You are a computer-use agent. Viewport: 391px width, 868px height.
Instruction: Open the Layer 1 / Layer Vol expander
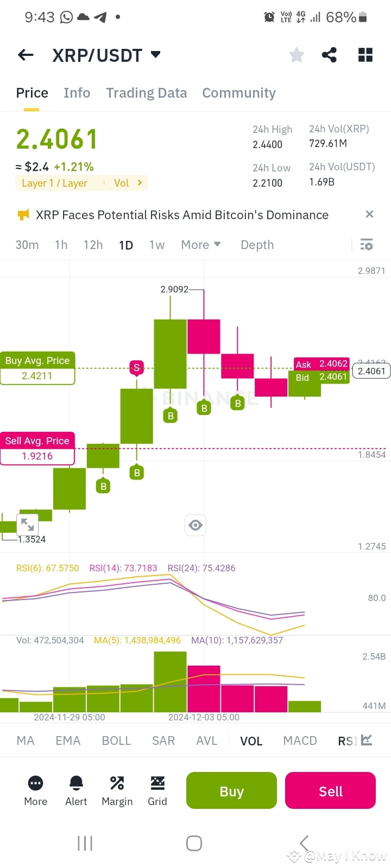pos(81,183)
